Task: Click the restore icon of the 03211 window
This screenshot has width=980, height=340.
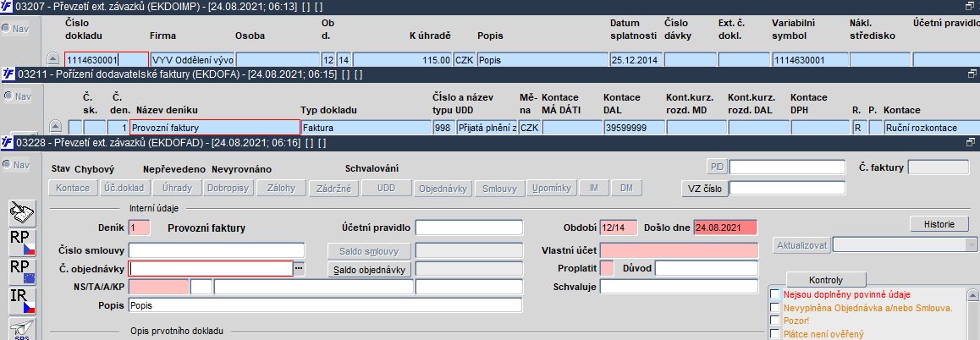Action: point(971,74)
